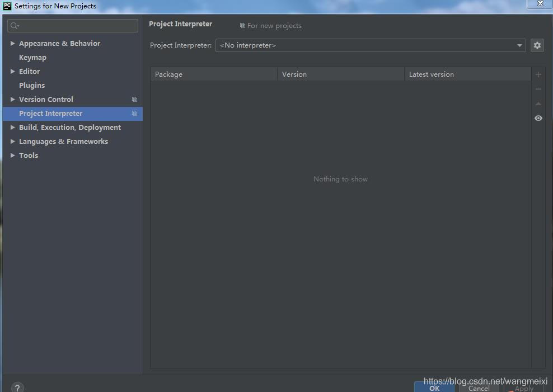
Task: Open the interpreter gear settings icon
Action: coord(537,45)
